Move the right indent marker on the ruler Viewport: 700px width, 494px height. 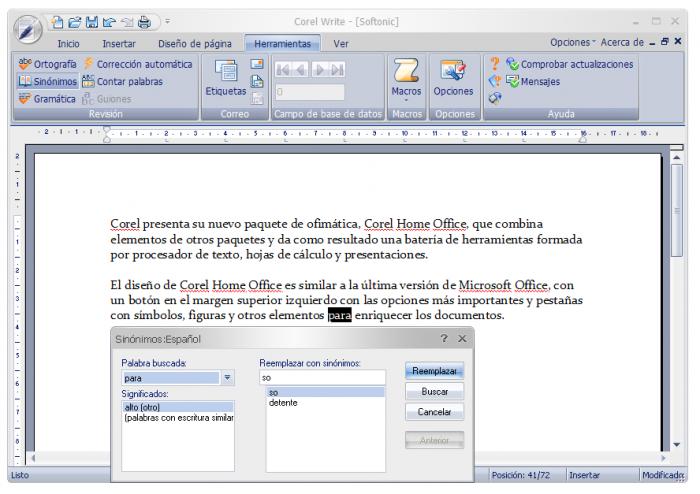pyautogui.click(x=583, y=139)
